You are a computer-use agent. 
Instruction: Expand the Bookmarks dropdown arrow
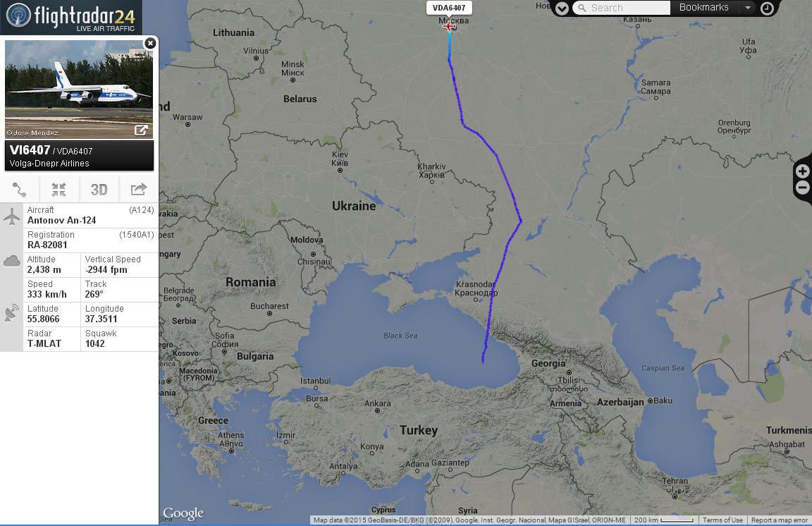click(747, 8)
